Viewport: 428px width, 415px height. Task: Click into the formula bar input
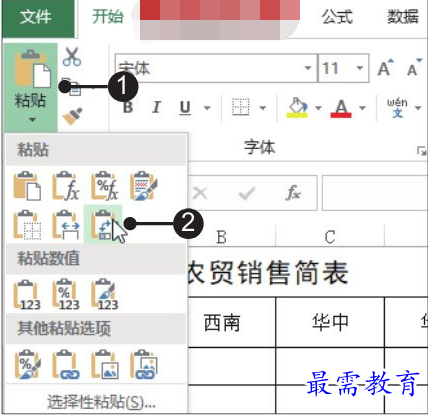374,193
